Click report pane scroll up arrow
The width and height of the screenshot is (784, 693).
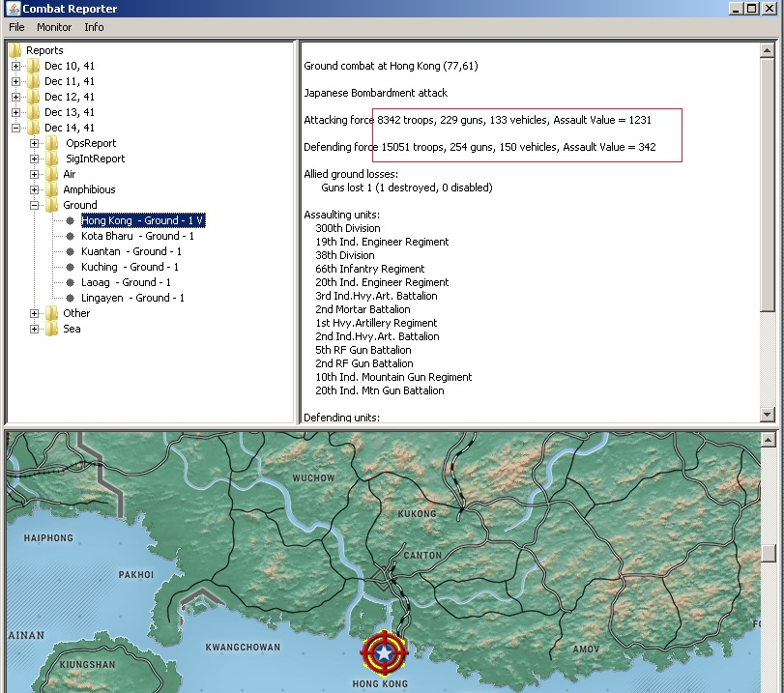(x=767, y=50)
